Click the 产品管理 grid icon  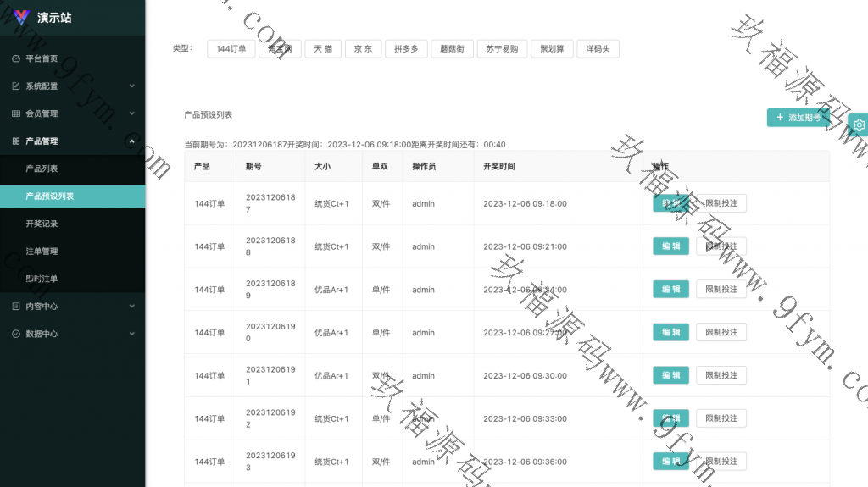[16, 141]
